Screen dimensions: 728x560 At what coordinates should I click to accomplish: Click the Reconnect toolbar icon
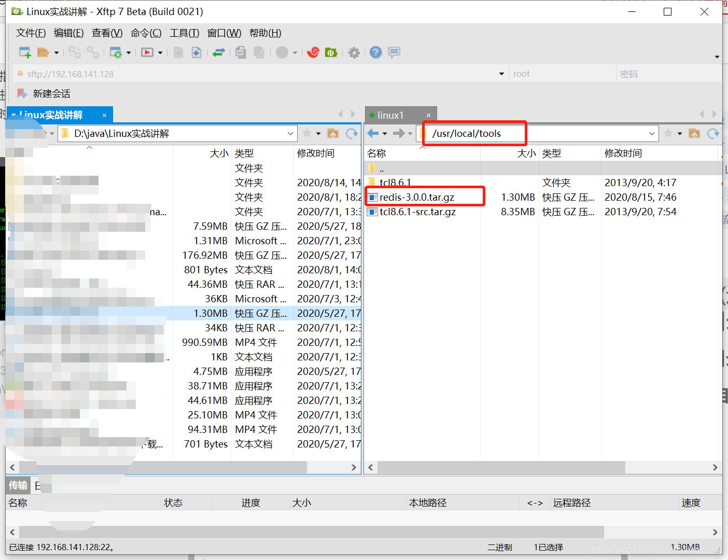(75, 52)
